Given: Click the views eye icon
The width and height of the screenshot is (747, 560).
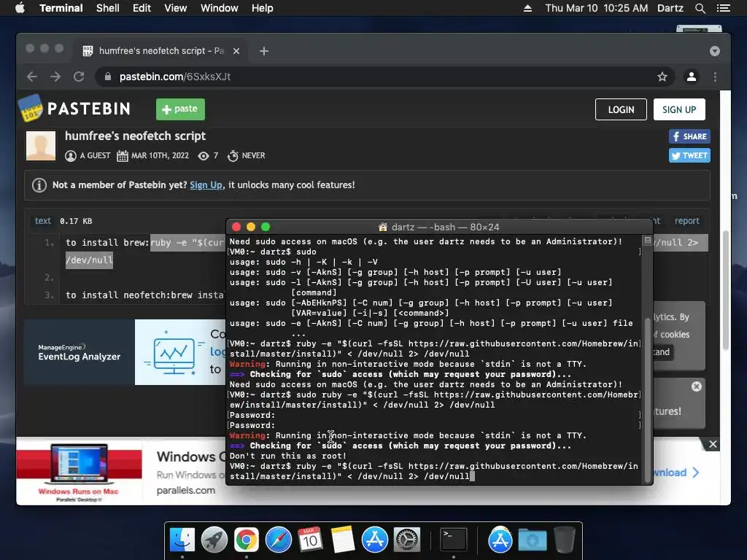Looking at the screenshot, I should coord(204,156).
